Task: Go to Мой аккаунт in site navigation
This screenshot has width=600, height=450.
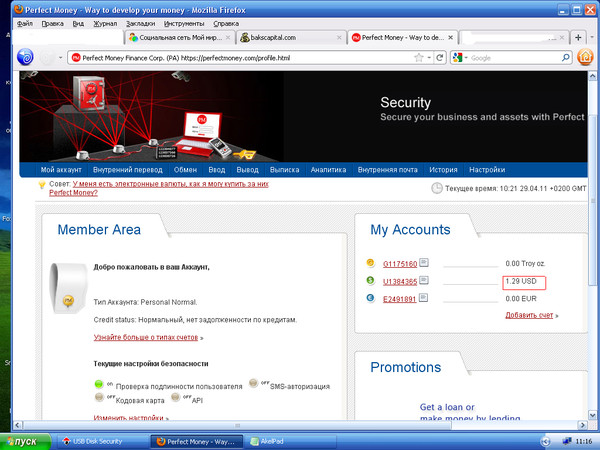Action: [x=61, y=170]
